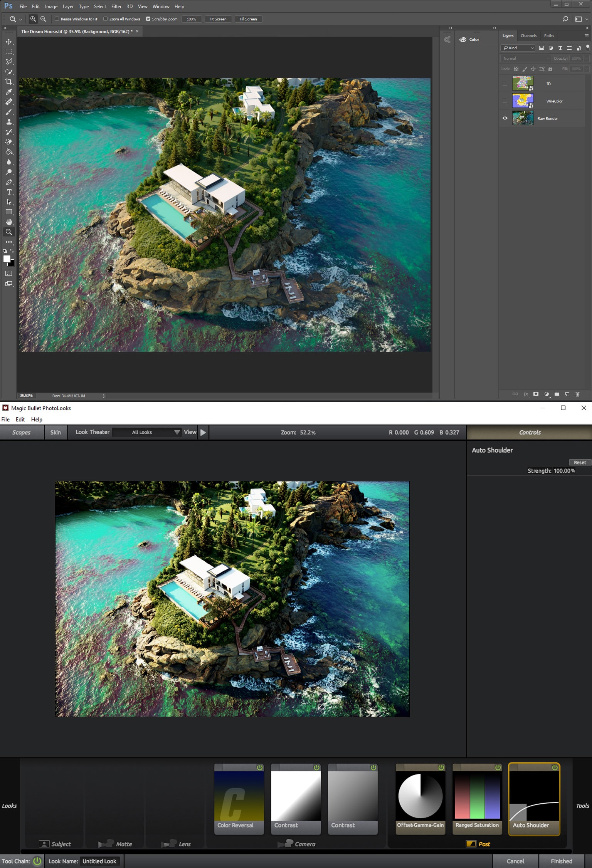Screen dimensions: 592x868
Task: Hide the Raw Render layer
Action: pos(505,118)
